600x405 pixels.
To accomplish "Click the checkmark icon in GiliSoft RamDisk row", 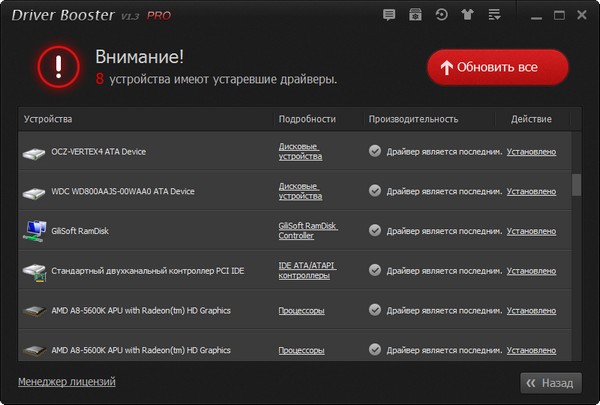I will click(x=375, y=230).
